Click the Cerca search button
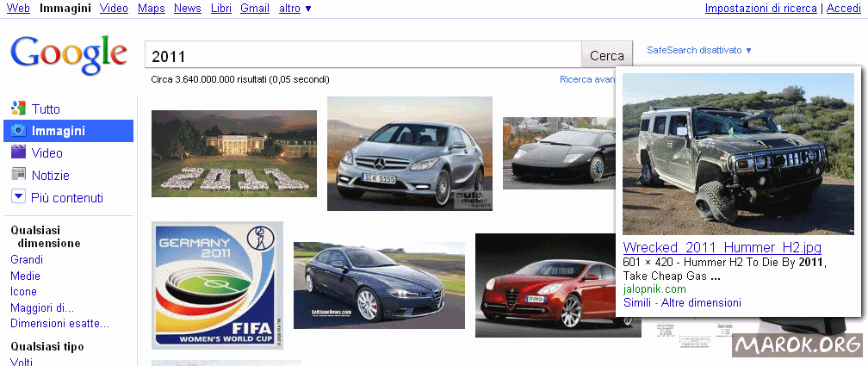The width and height of the screenshot is (868, 366). click(607, 55)
